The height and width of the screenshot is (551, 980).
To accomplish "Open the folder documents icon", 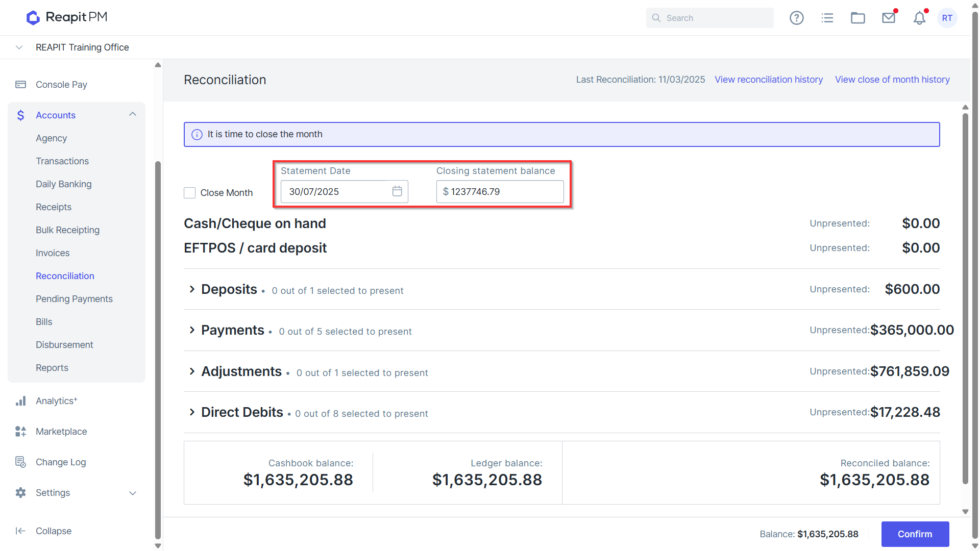I will tap(857, 18).
